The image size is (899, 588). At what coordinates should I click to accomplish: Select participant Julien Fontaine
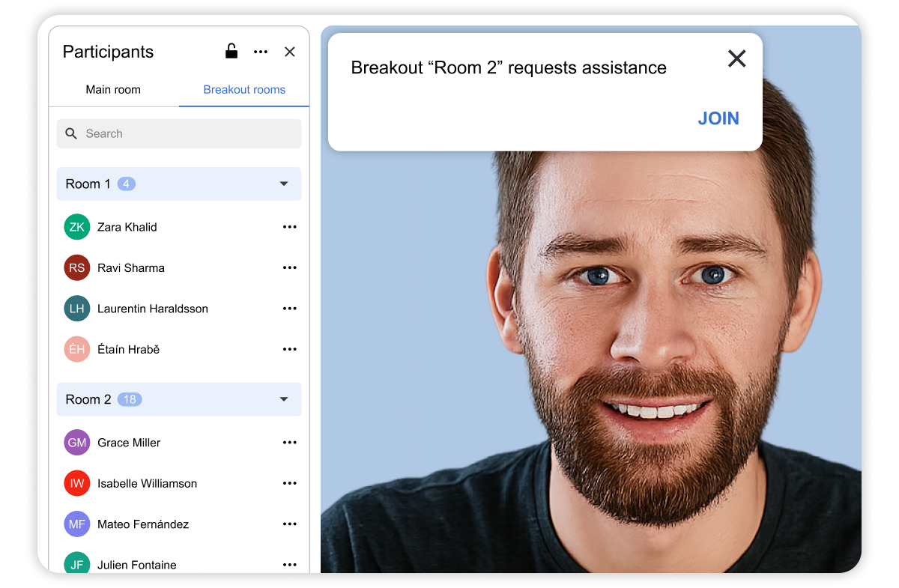point(137,565)
